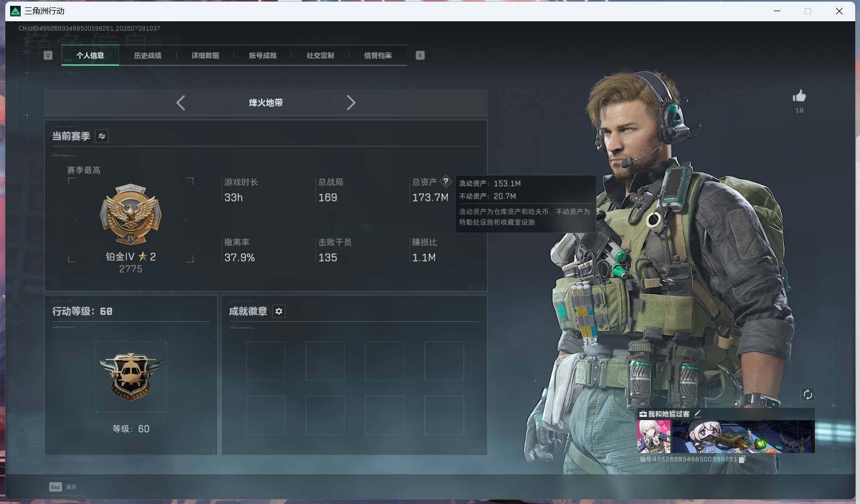Click the name card banner image
This screenshot has width=860, height=504.
coord(743,437)
